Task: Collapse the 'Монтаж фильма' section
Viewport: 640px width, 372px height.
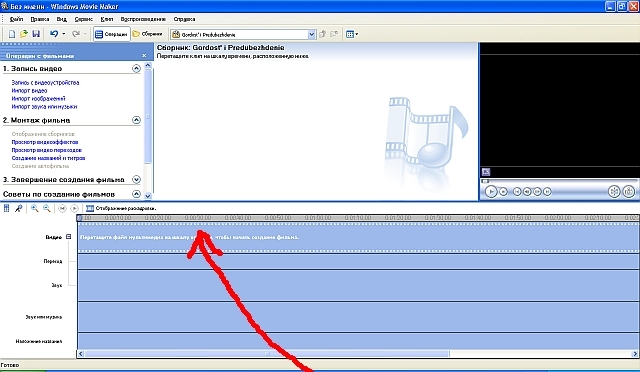Action: point(136,120)
